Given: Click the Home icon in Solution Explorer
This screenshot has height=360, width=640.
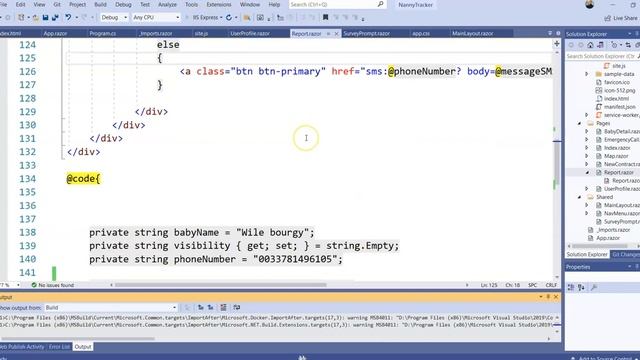Looking at the screenshot, I should [590, 45].
